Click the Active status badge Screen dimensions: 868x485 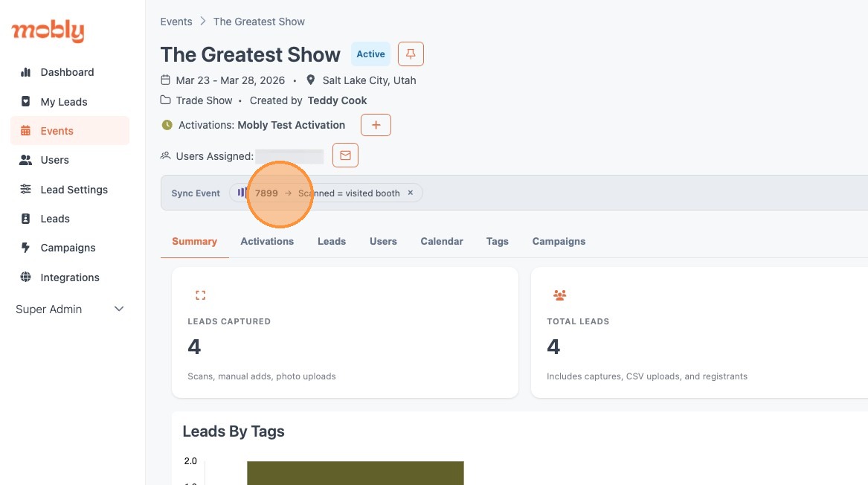(370, 54)
